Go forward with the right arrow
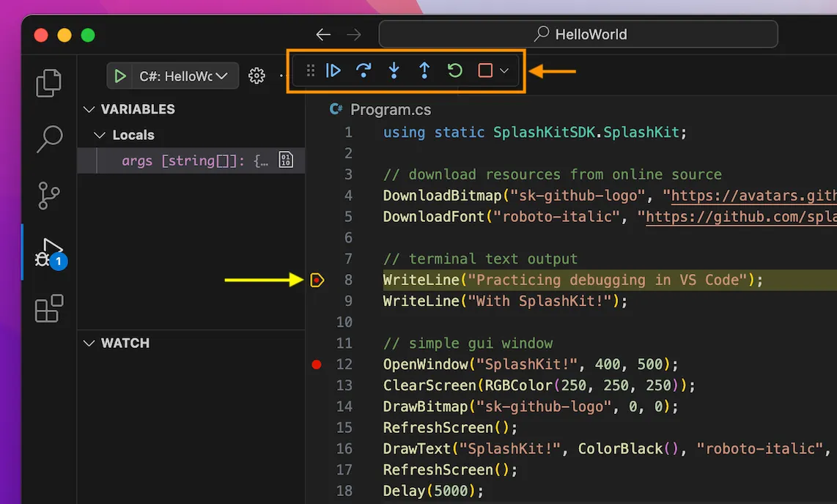The height and width of the screenshot is (504, 837). (354, 35)
